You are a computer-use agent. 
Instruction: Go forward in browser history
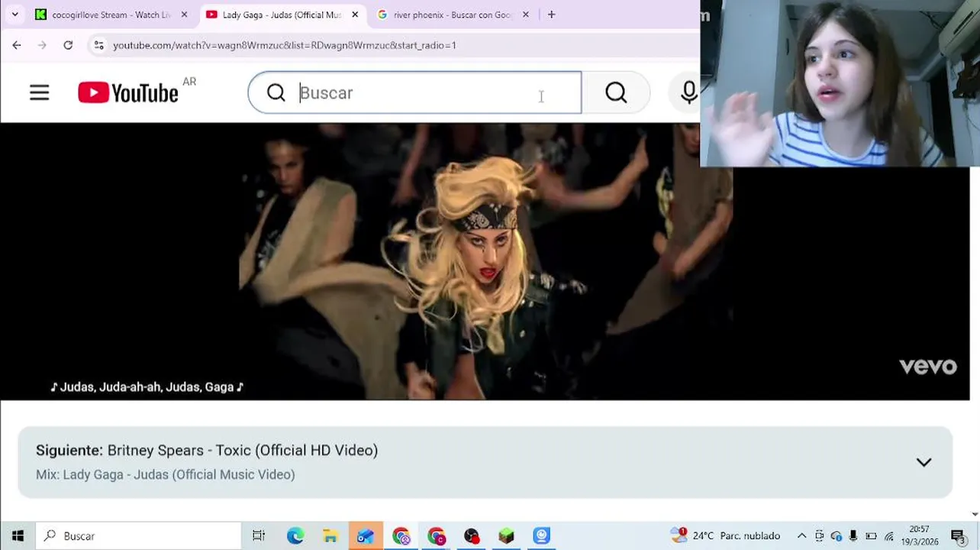point(42,45)
